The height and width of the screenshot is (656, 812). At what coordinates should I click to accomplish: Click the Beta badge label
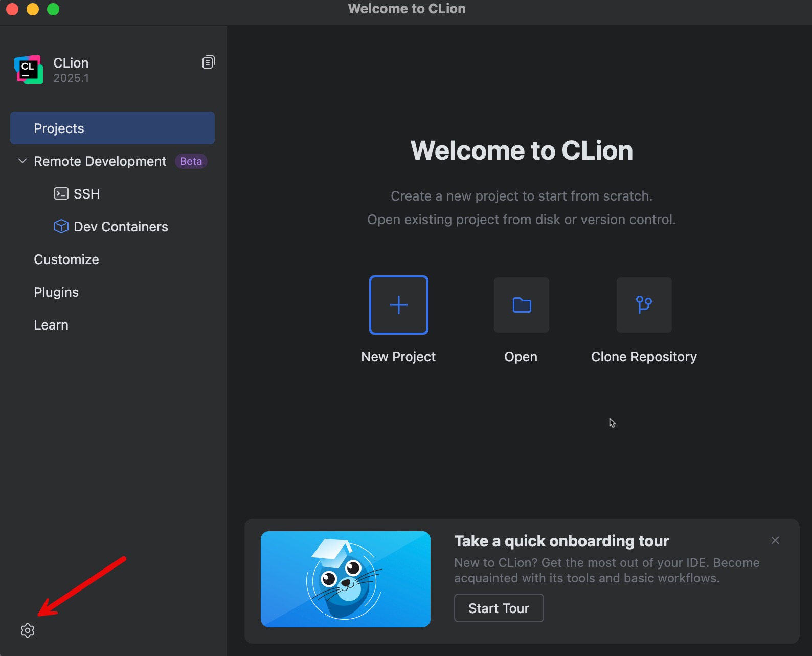click(191, 161)
